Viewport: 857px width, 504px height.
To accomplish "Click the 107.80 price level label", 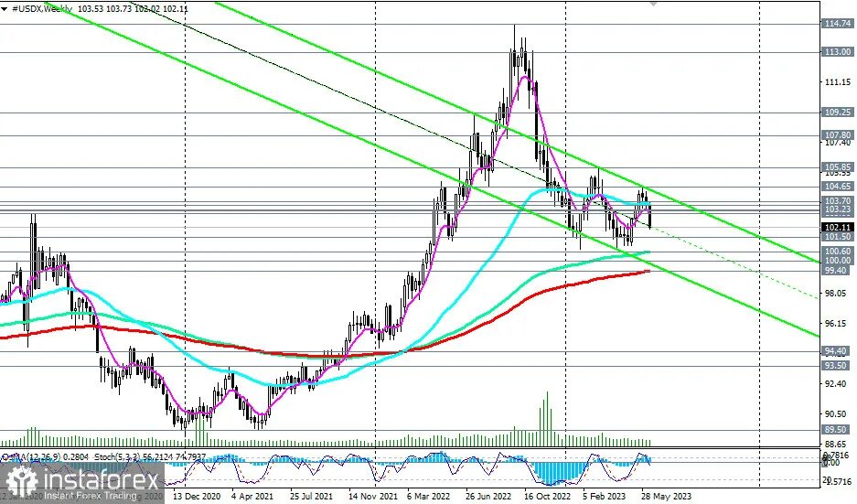I will (x=838, y=134).
